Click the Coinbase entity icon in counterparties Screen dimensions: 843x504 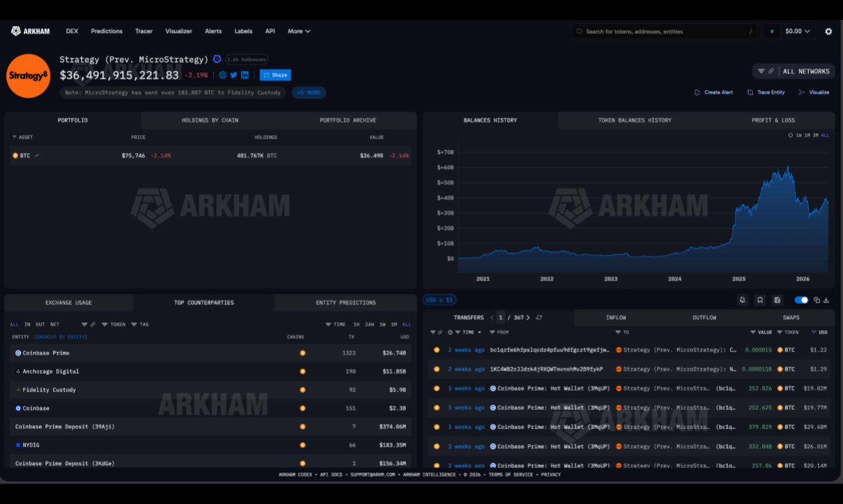(18, 408)
